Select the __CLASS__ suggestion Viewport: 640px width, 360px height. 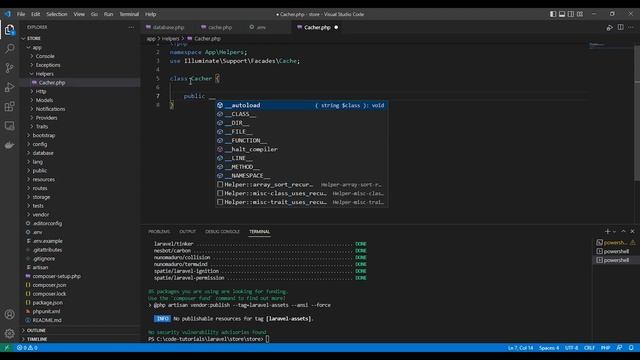pyautogui.click(x=302, y=114)
